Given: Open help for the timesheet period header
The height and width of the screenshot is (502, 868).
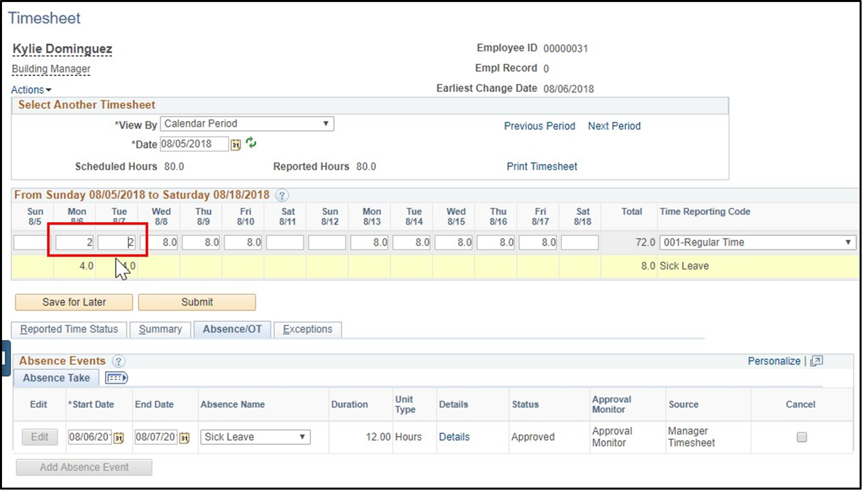Looking at the screenshot, I should (281, 196).
